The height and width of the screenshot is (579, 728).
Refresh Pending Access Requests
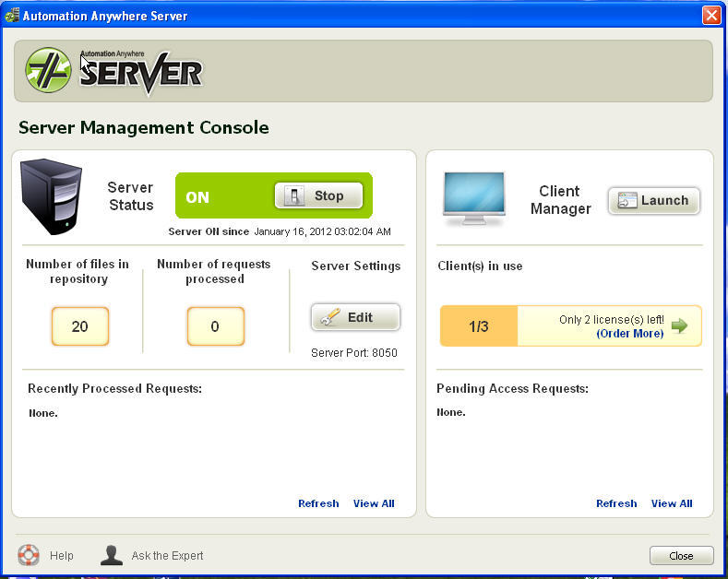tap(616, 503)
